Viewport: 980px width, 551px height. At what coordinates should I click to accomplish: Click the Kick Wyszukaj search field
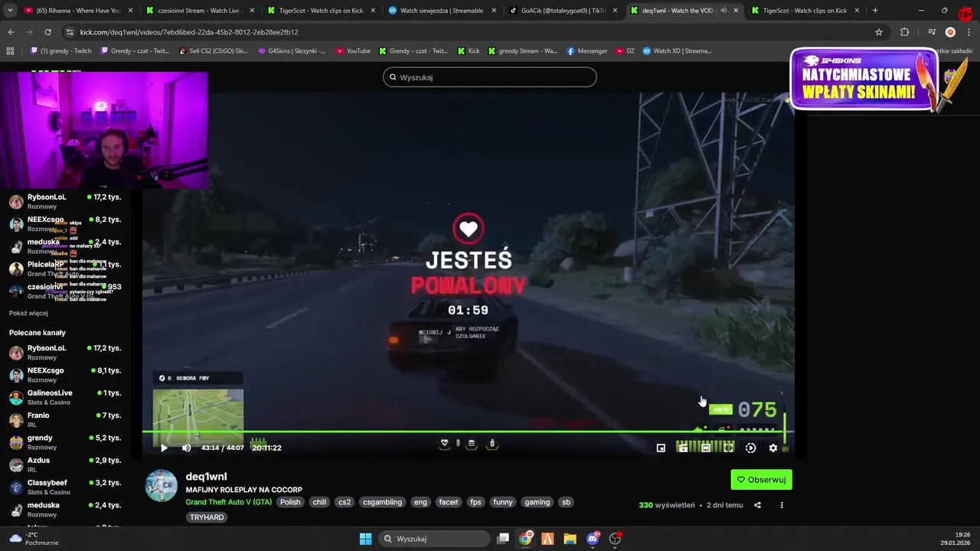(489, 77)
